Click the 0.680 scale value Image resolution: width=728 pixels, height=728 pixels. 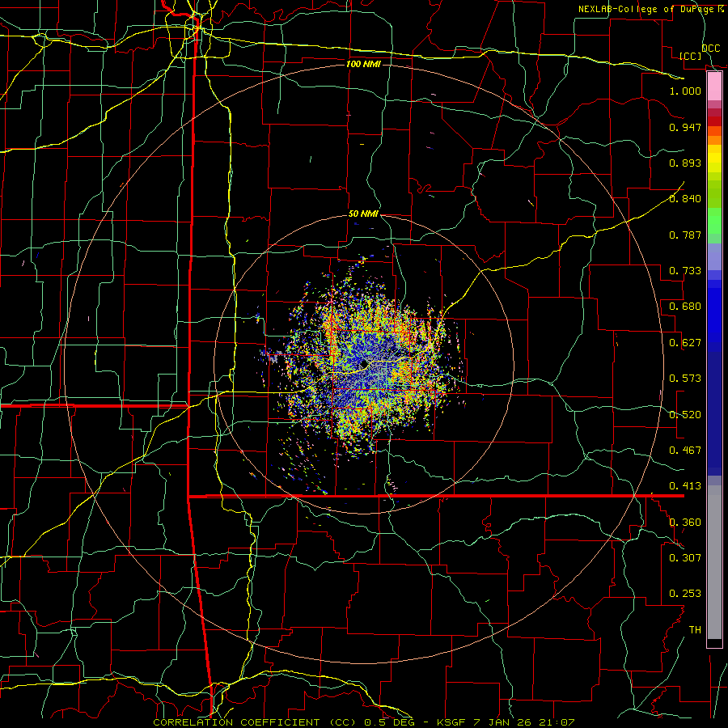tap(685, 307)
